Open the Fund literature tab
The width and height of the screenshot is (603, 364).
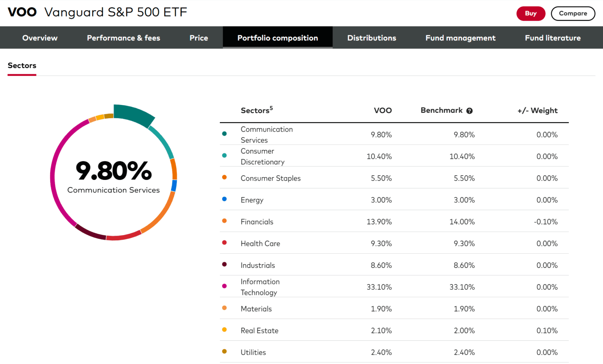coord(552,38)
